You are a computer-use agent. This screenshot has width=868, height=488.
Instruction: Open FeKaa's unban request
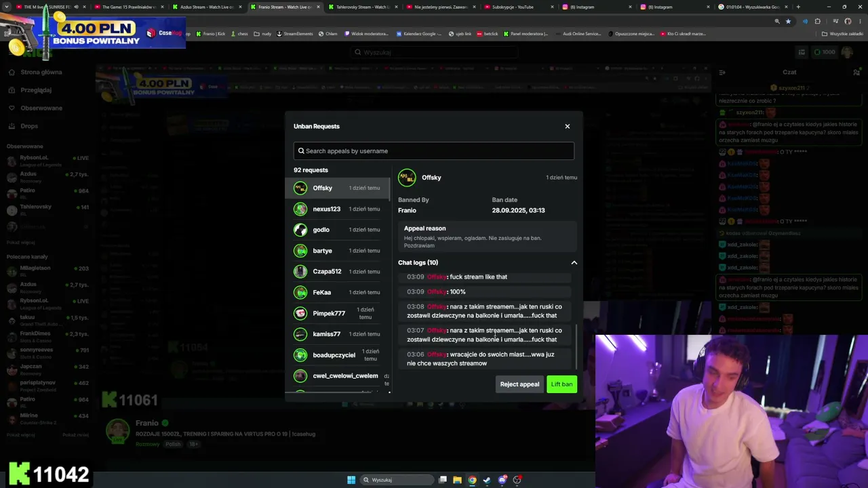pos(337,292)
